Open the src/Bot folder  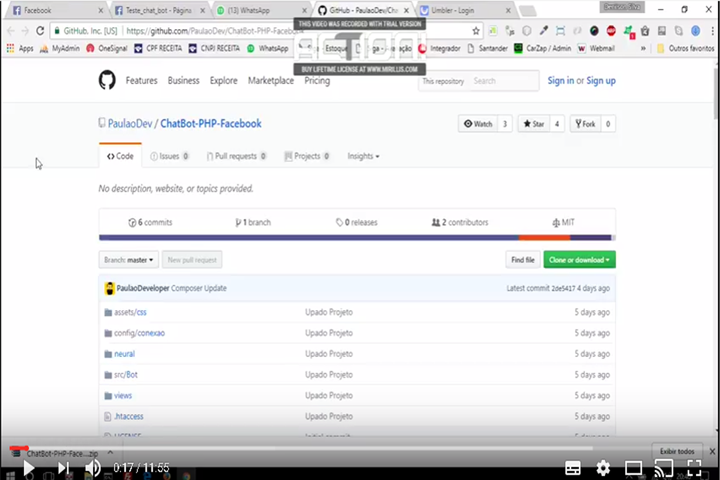coord(126,375)
